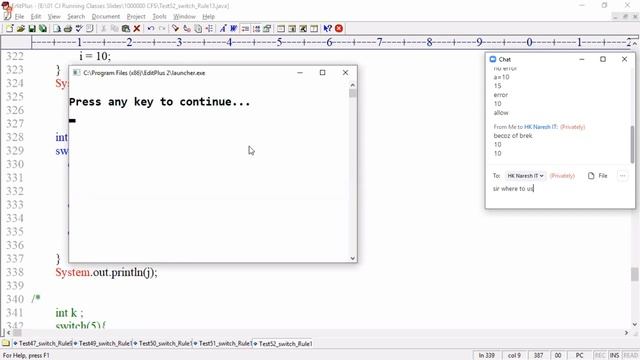Click the 'ln 339' status bar entry
Image resolution: width=640 pixels, height=360 pixels.
487,356
